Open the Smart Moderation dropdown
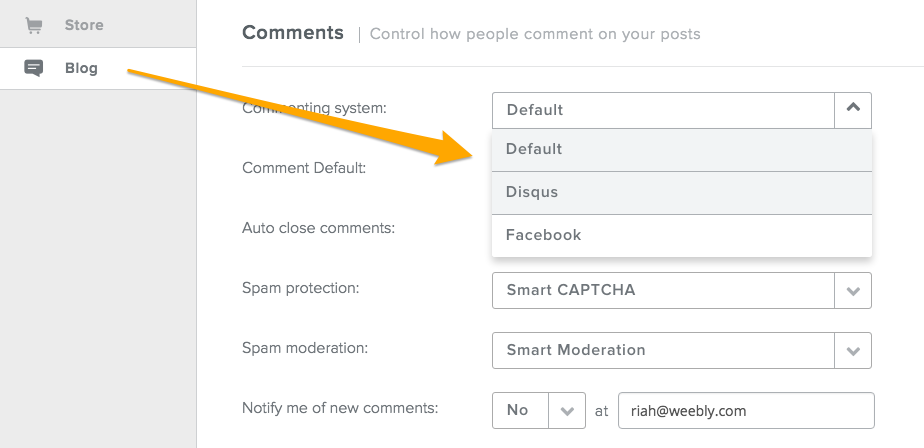 662,351
